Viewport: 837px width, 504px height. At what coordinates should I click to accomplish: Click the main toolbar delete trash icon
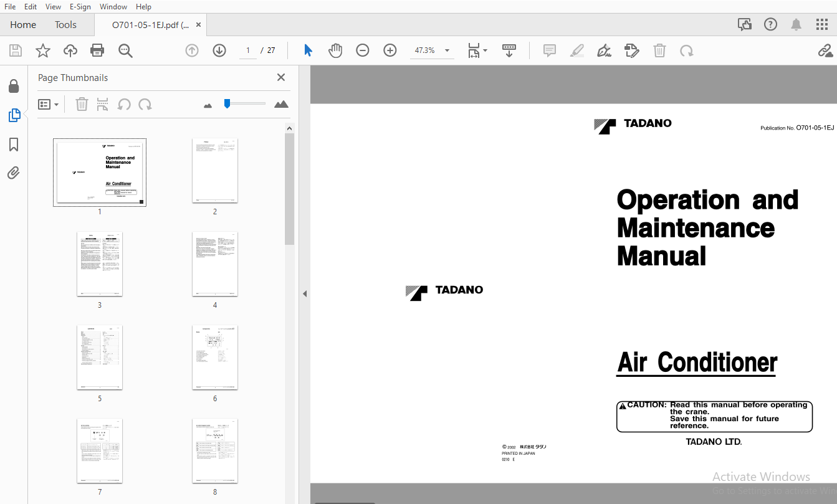659,50
